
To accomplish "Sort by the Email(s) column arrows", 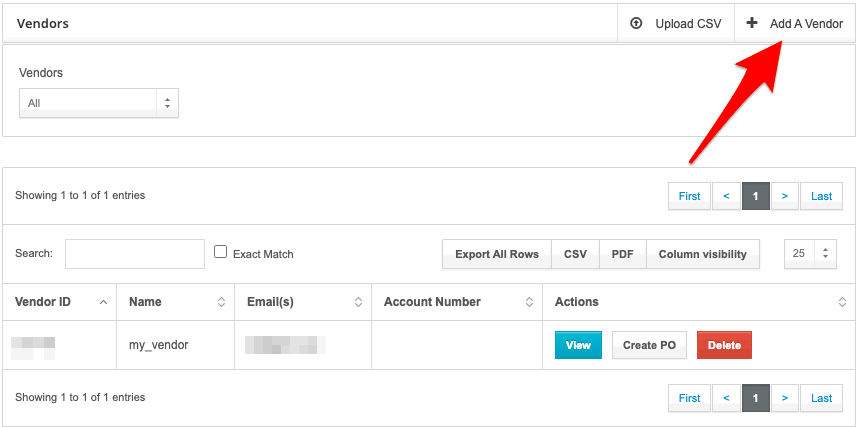I will tap(358, 302).
